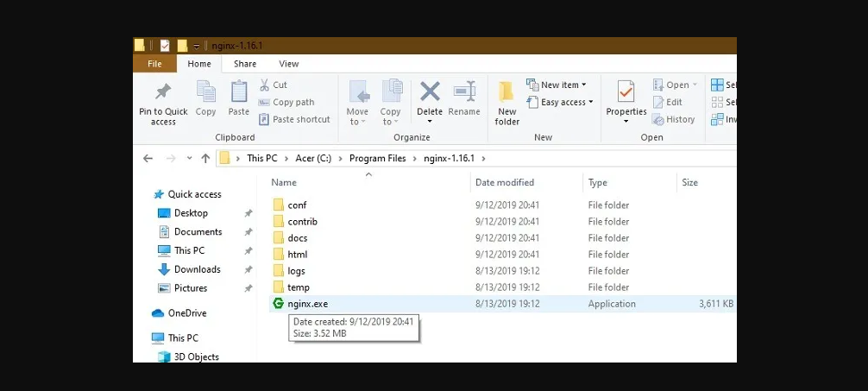Cut the selected item

point(273,85)
